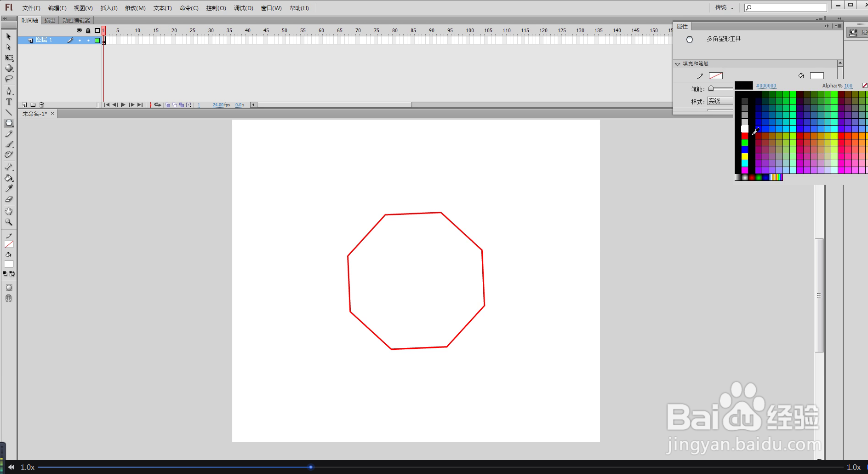Open the 传统 workspace switcher dropdown
Screen dimensions: 868x474
click(x=724, y=7)
